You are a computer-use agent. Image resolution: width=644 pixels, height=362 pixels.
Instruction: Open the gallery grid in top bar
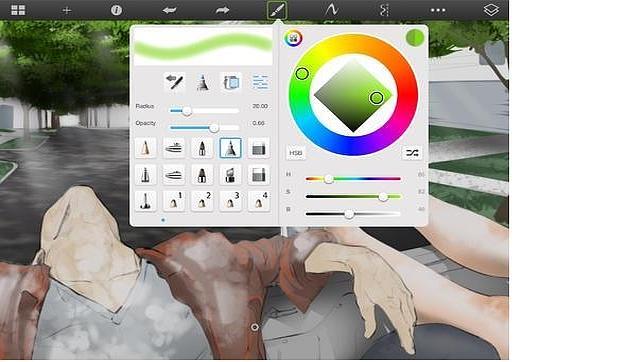pyautogui.click(x=18, y=10)
